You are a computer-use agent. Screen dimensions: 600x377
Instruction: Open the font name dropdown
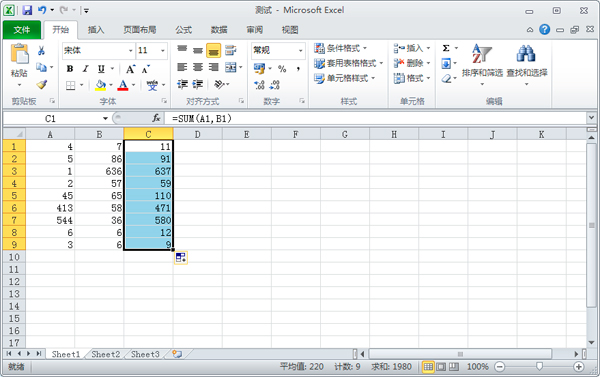[130, 51]
